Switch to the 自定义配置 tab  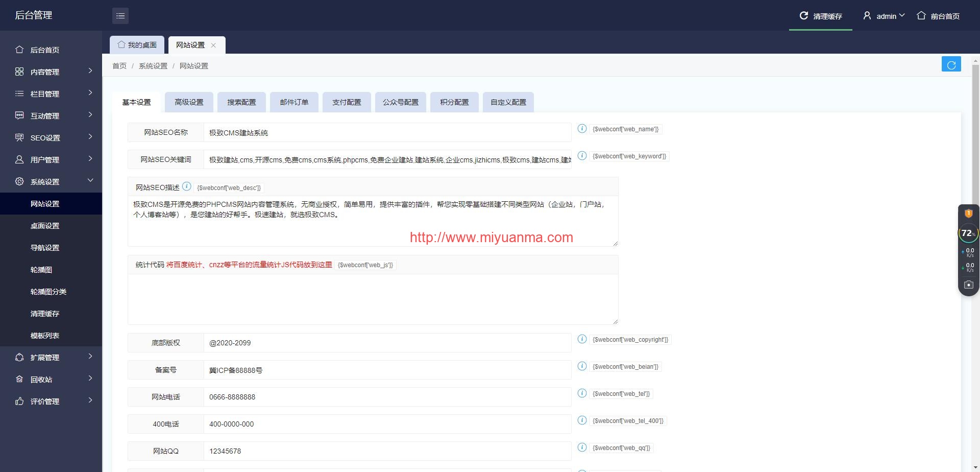(x=508, y=102)
